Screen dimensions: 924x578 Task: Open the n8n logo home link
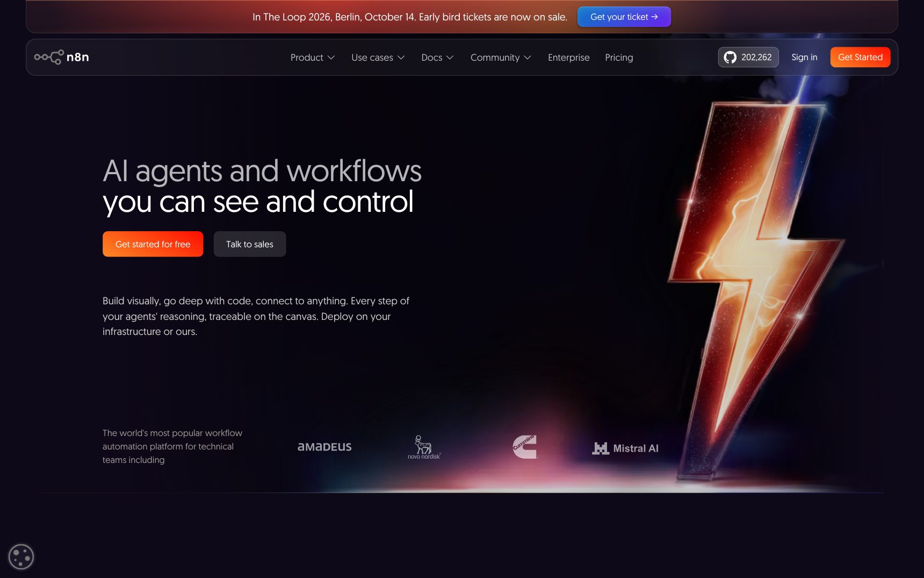tap(62, 57)
